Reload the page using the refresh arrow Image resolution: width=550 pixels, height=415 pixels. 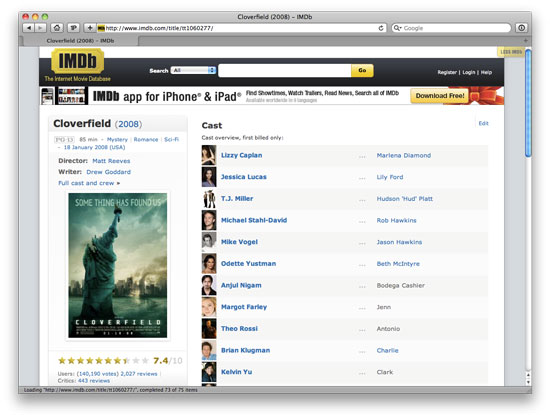[381, 28]
